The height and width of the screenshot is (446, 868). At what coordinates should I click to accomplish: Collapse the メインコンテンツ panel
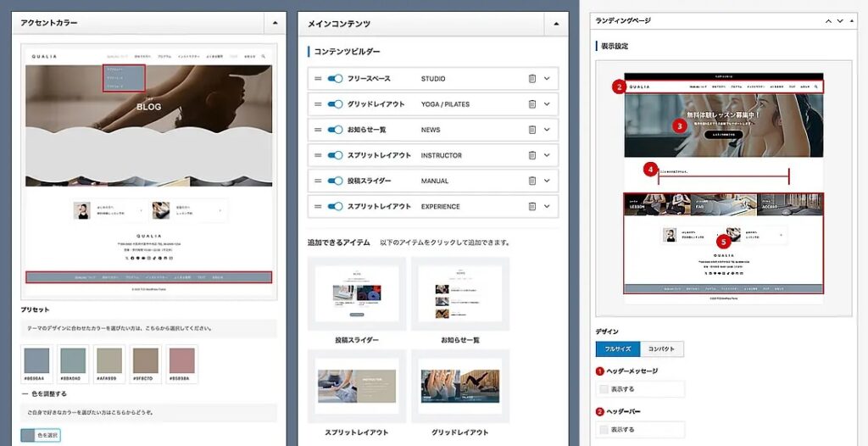tap(556, 24)
